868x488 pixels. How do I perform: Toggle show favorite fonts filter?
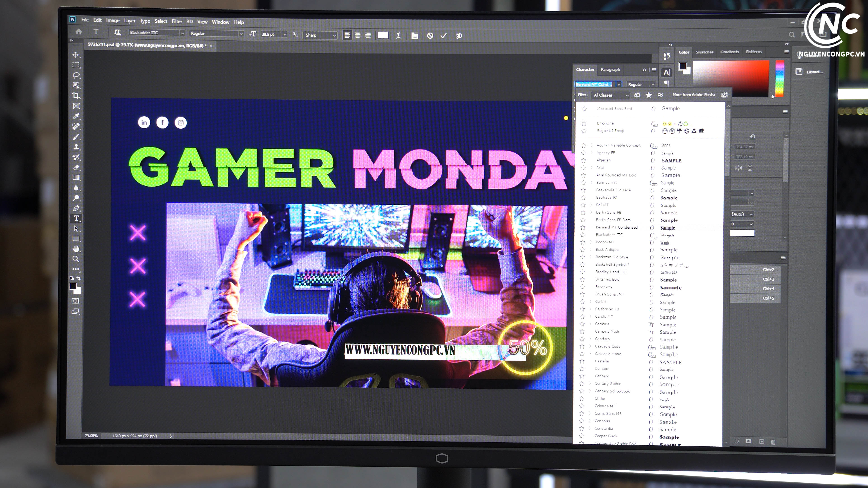coord(649,95)
